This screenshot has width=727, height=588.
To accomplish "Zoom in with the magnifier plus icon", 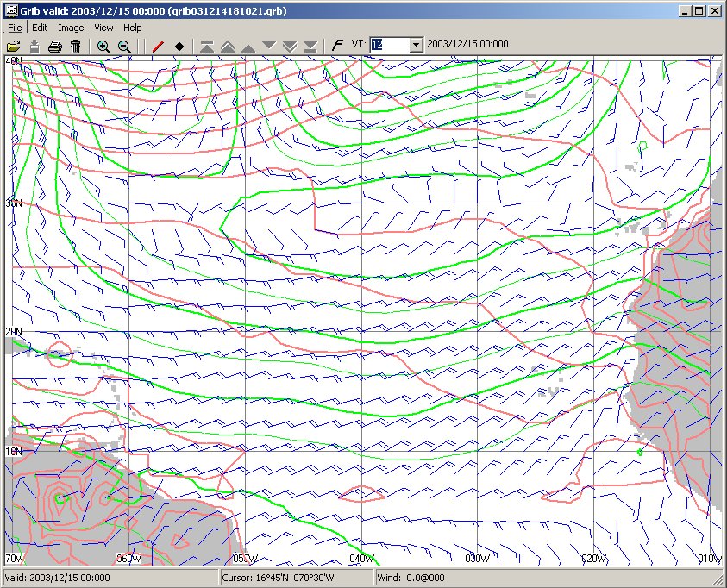I will point(103,47).
